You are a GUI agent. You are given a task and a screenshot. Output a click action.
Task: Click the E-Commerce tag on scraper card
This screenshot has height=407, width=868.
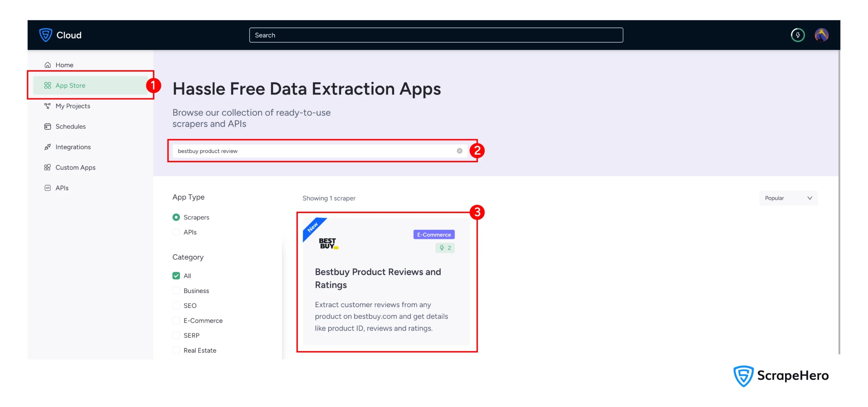coord(434,235)
